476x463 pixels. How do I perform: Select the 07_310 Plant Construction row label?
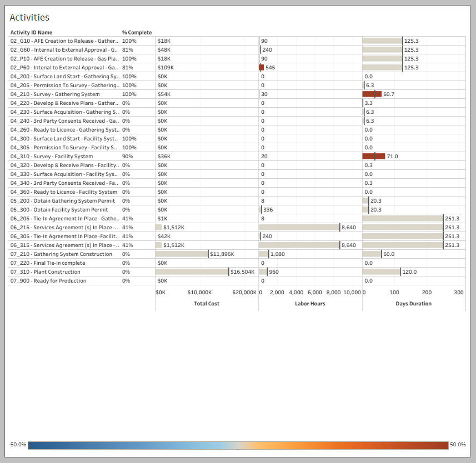click(x=45, y=272)
